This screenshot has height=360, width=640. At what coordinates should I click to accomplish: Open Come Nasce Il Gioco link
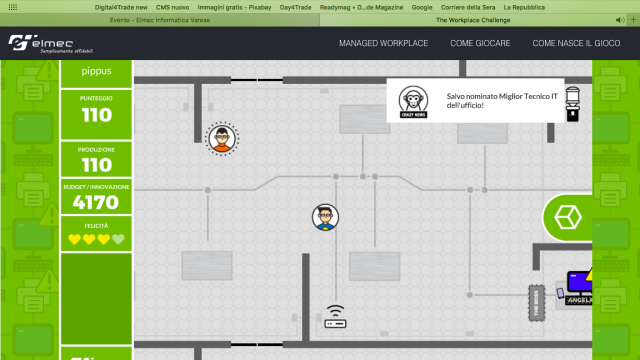[x=576, y=43]
